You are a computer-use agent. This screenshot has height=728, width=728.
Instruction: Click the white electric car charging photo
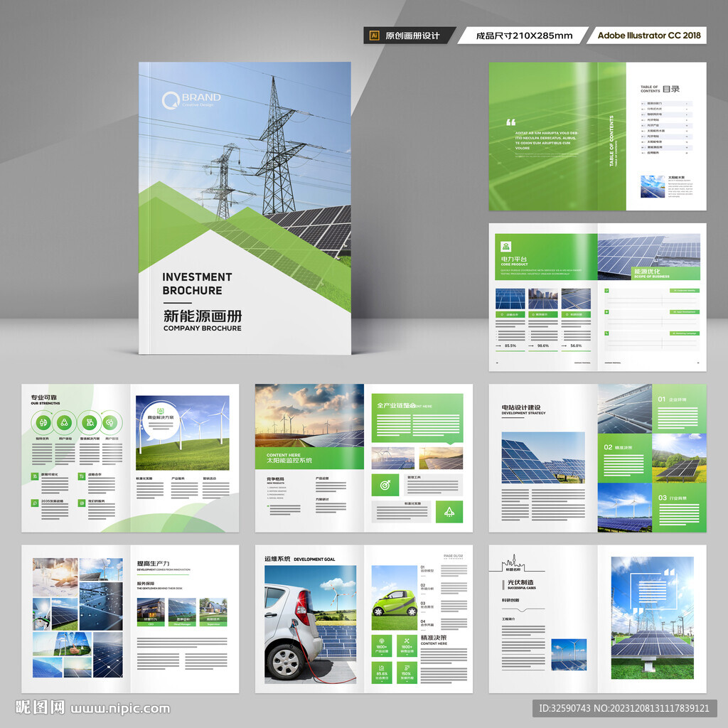coord(310,624)
